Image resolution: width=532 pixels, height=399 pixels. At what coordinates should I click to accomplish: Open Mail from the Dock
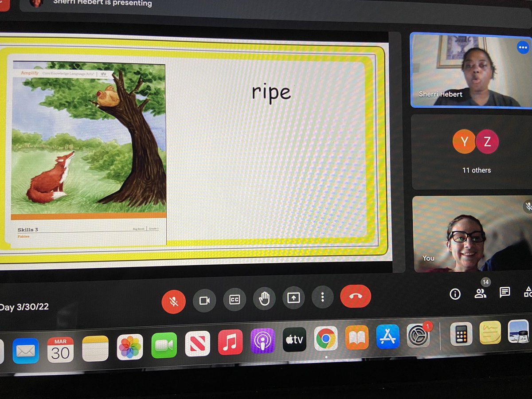point(25,351)
